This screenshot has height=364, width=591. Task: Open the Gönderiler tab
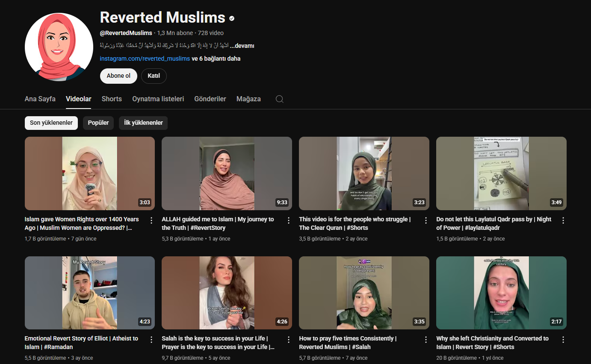pyautogui.click(x=210, y=99)
